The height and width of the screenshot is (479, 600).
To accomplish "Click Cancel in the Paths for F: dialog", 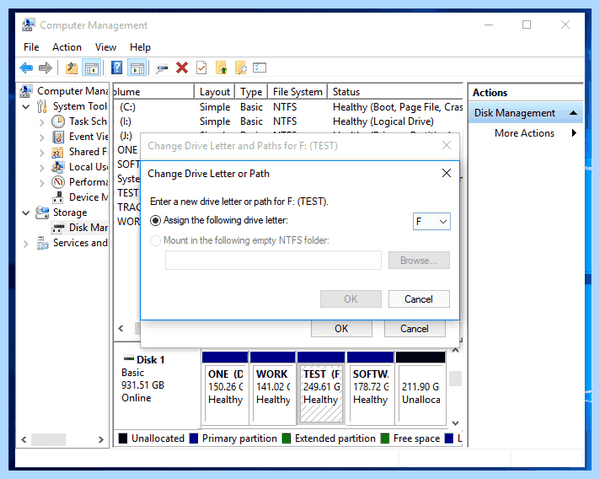I will click(415, 329).
